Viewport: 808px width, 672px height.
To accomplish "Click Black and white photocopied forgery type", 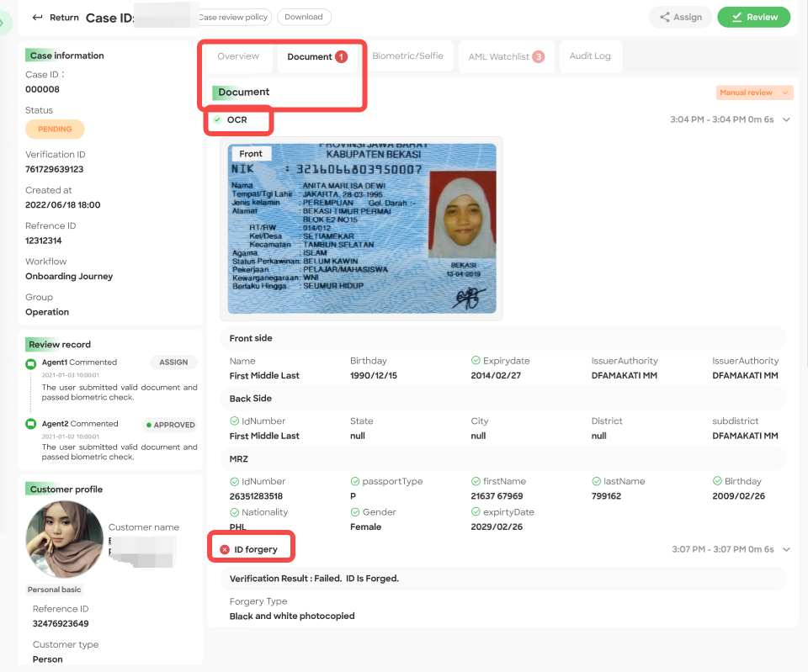I will [292, 616].
